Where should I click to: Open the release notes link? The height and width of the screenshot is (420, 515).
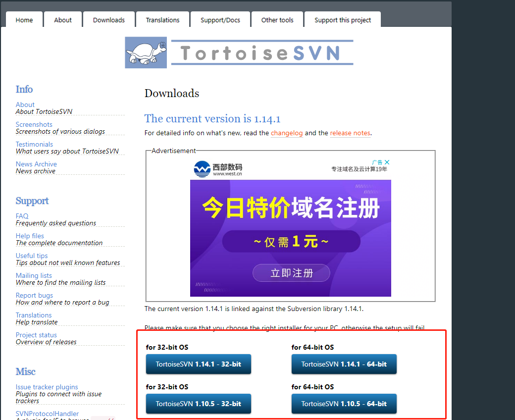(350, 133)
